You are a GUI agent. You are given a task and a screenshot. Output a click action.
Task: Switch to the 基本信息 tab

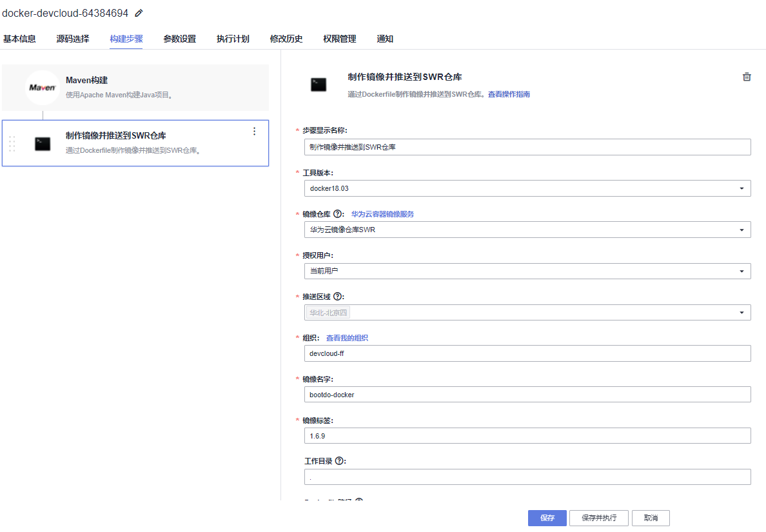pyautogui.click(x=19, y=39)
